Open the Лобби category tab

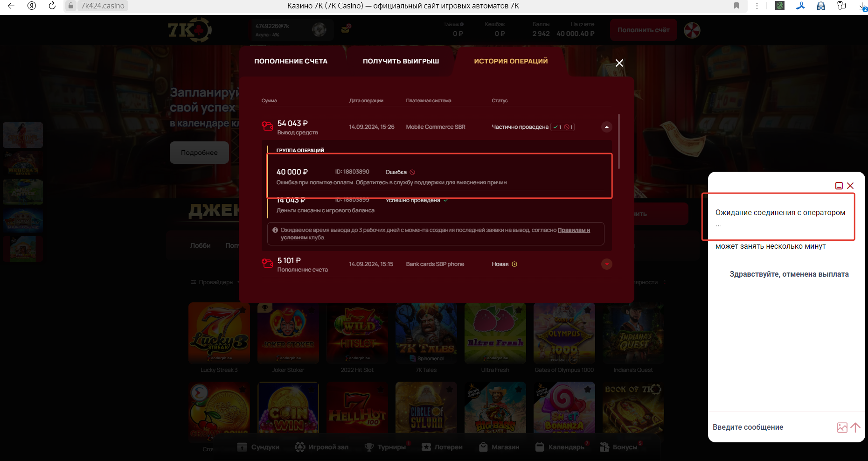point(200,245)
